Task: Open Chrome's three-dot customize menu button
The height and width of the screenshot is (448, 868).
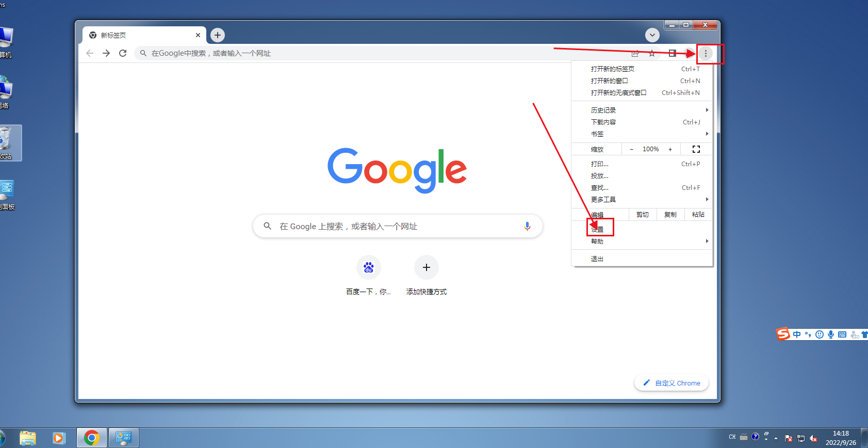Action: [706, 53]
